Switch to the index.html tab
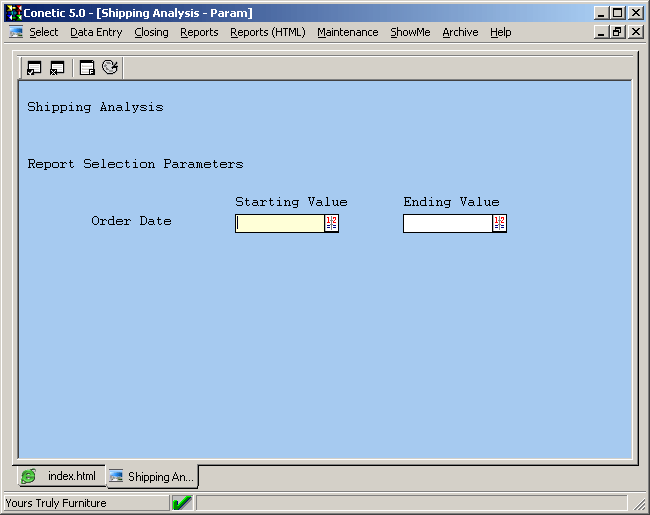The width and height of the screenshot is (650, 515). coord(60,476)
